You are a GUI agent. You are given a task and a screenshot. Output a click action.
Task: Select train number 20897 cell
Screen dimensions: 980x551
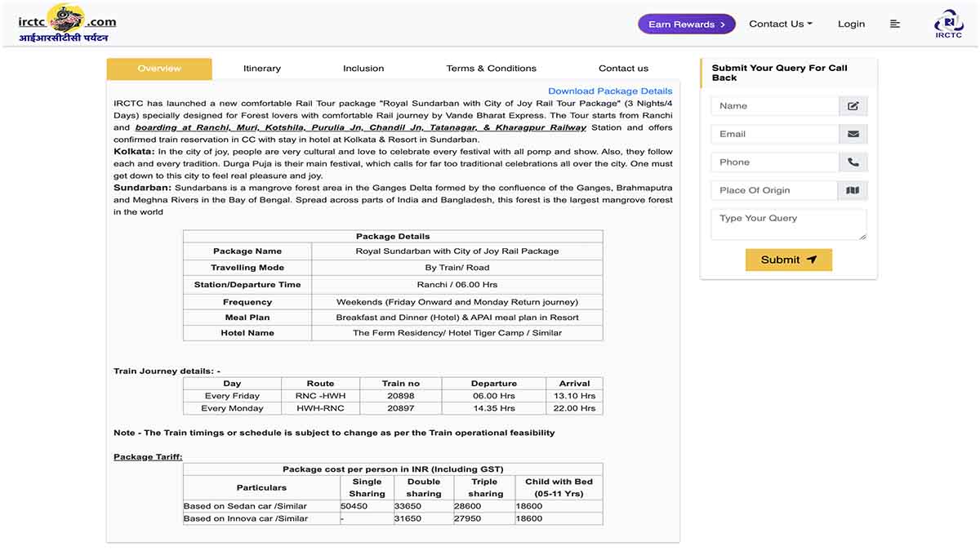(401, 408)
